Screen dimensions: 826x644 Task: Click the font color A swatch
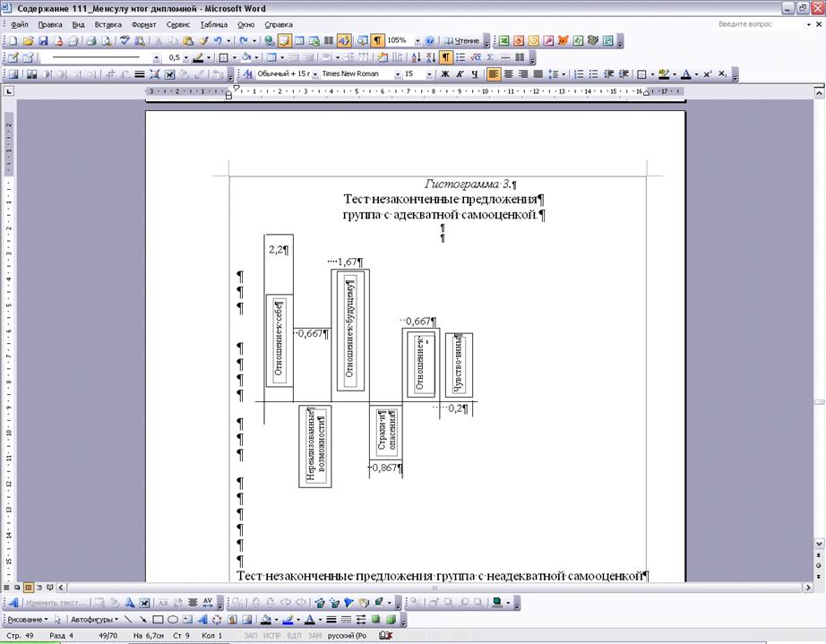point(685,74)
